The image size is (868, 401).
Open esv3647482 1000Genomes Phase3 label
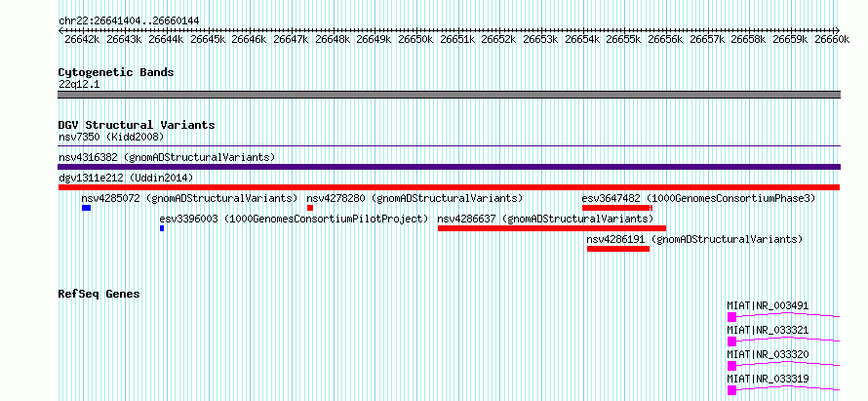pyautogui.click(x=698, y=198)
